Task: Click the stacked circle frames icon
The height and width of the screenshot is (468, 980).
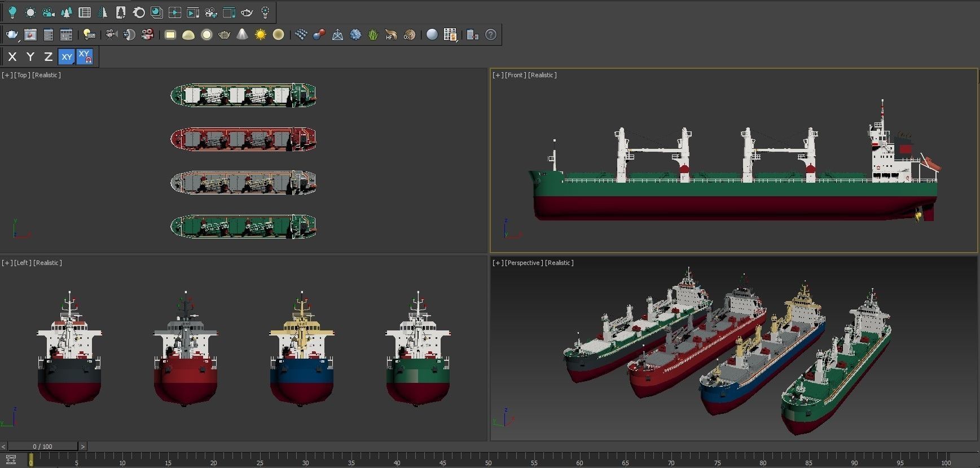Action: click(157, 12)
